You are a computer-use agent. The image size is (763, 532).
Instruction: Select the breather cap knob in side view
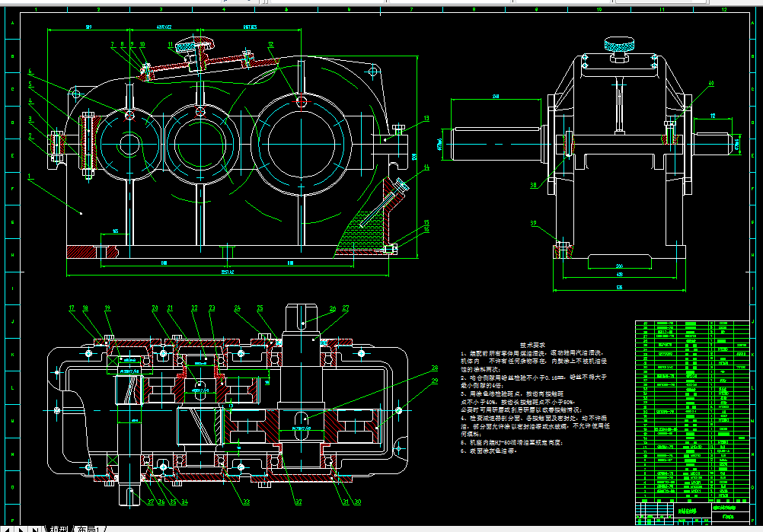[619, 46]
